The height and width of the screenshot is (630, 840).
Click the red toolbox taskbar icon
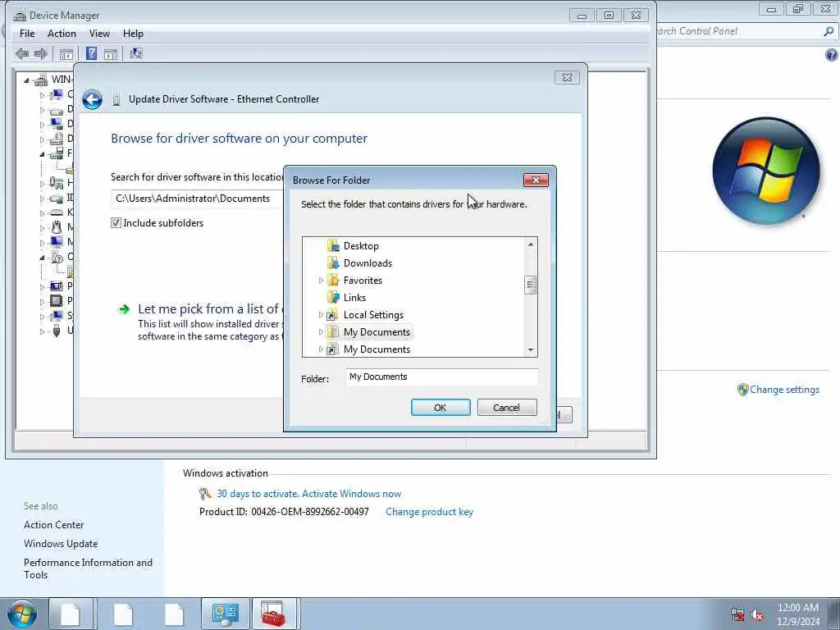coord(274,614)
